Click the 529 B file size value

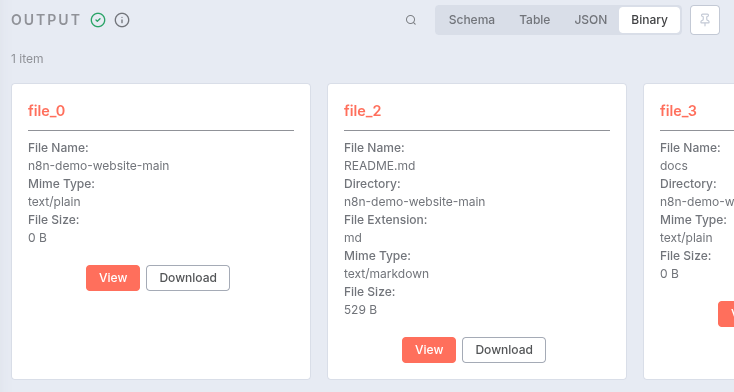click(x=360, y=310)
